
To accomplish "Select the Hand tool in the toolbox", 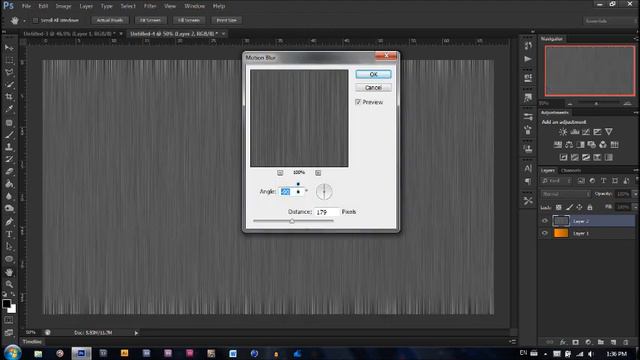I will 9,272.
